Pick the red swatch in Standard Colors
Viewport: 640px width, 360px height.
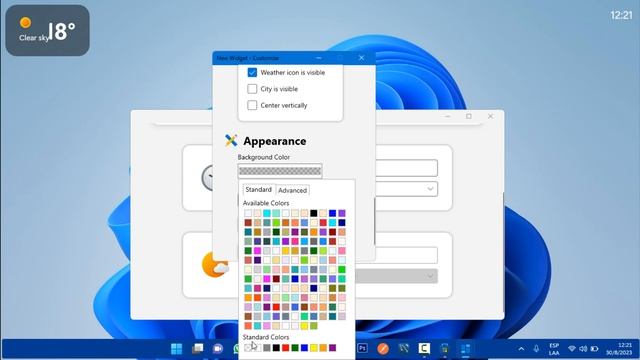pyautogui.click(x=286, y=348)
